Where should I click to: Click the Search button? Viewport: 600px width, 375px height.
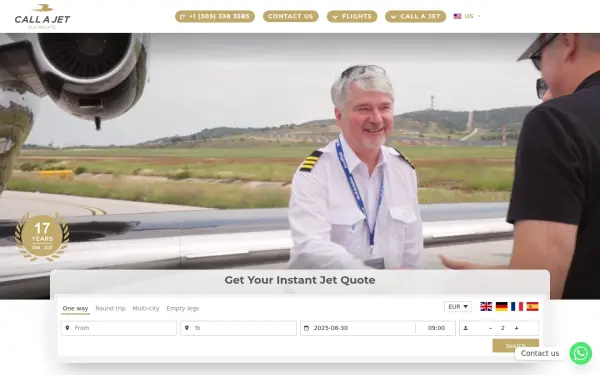coord(515,346)
